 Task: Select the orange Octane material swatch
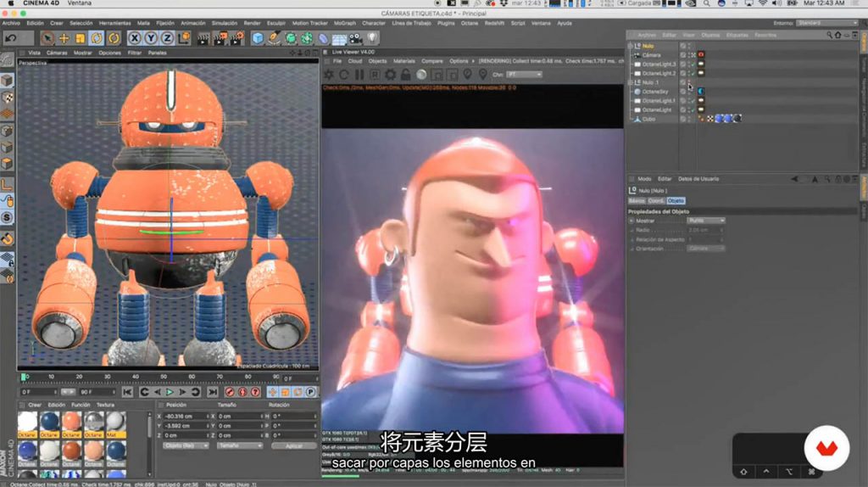(x=71, y=424)
